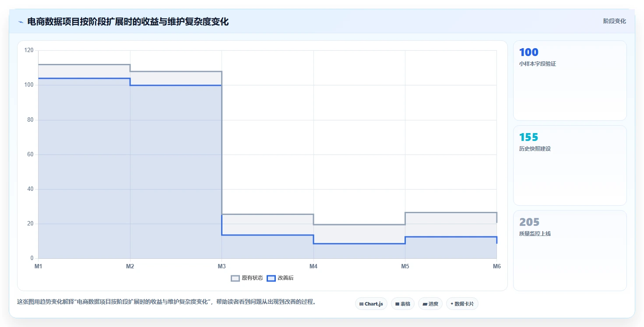The image size is (644, 327).
Task: Click the gray 原有状态 legend color box
Action: (235, 278)
